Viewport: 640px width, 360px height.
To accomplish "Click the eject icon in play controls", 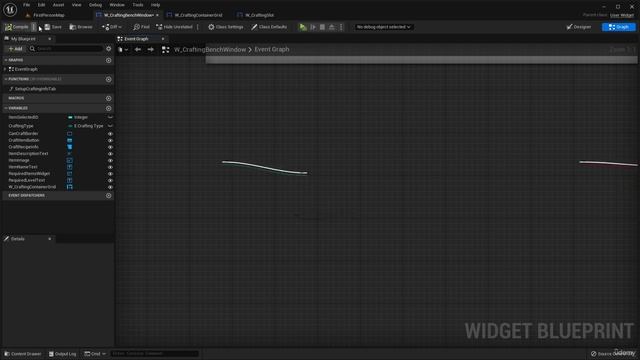I will [x=332, y=27].
